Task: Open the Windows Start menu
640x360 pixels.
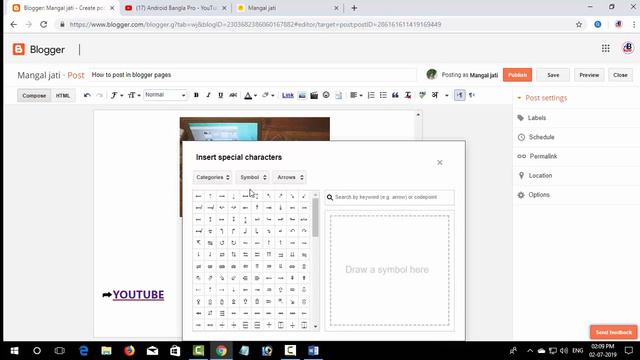Action: coord(14,351)
